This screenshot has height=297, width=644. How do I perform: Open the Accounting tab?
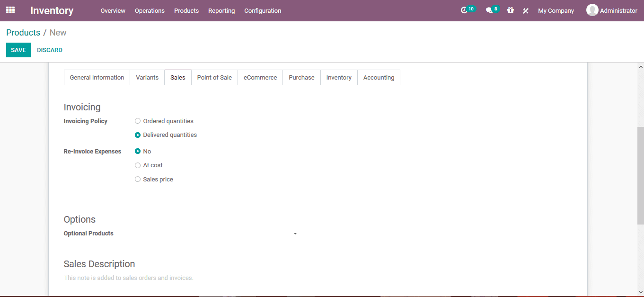[379, 77]
